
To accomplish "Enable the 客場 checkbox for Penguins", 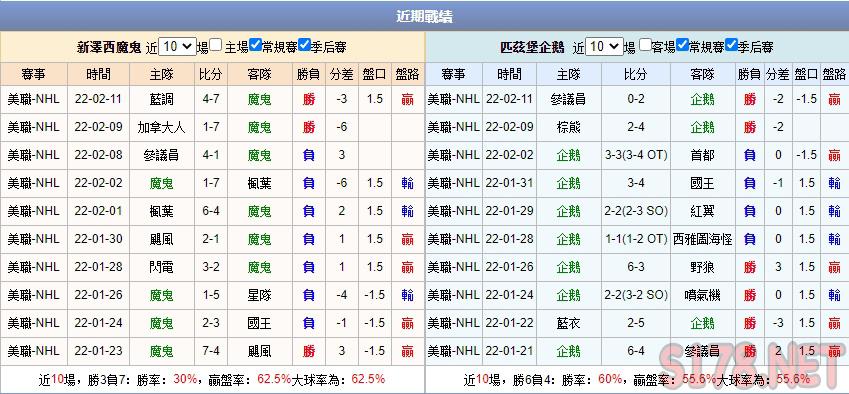I will (644, 45).
